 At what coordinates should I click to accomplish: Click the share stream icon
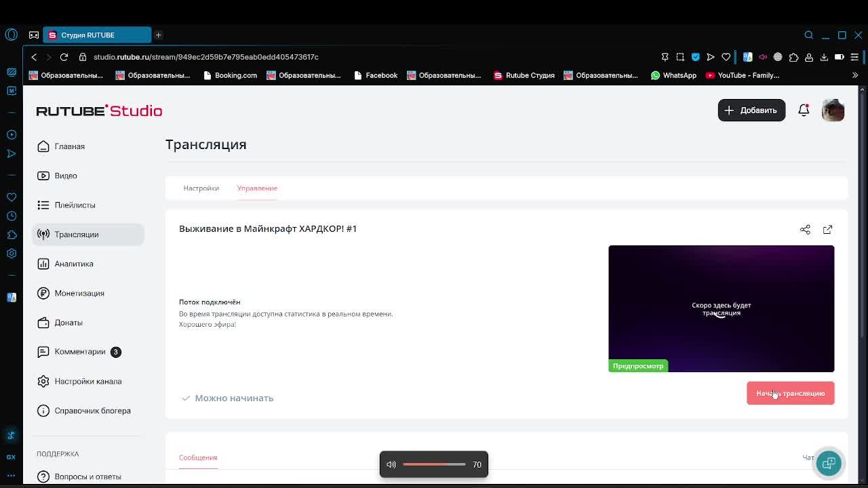[x=805, y=230]
